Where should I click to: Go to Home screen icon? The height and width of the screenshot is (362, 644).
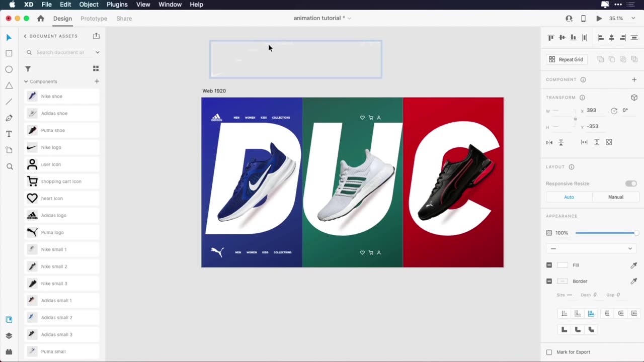41,18
